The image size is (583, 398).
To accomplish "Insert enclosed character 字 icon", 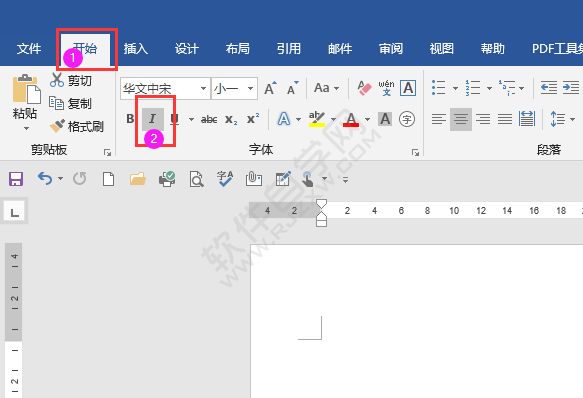I will click(x=407, y=119).
